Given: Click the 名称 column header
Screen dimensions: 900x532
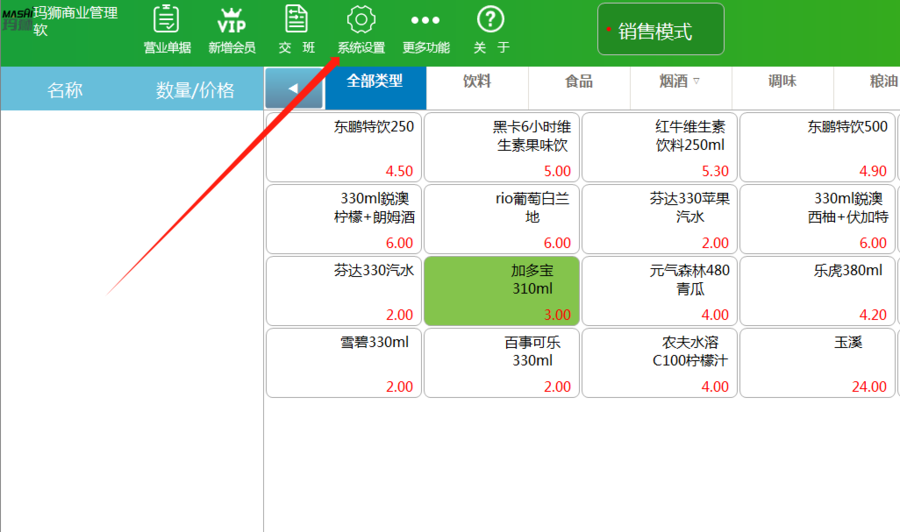Looking at the screenshot, I should (x=65, y=90).
